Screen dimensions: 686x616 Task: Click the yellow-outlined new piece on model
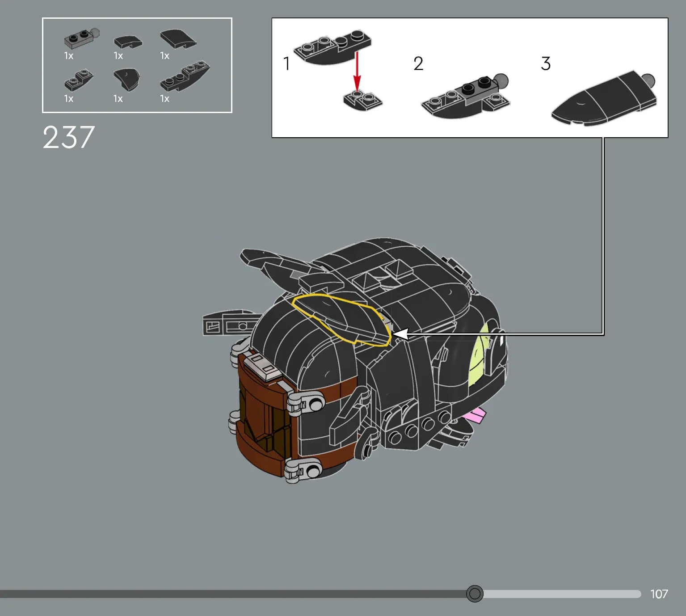341,319
